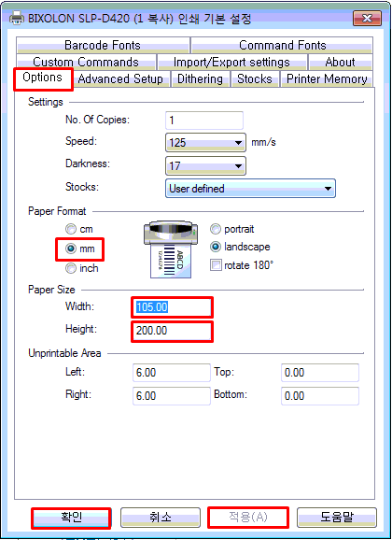Click the 확인 button
Screen dimensions: 392x540
pos(71,518)
